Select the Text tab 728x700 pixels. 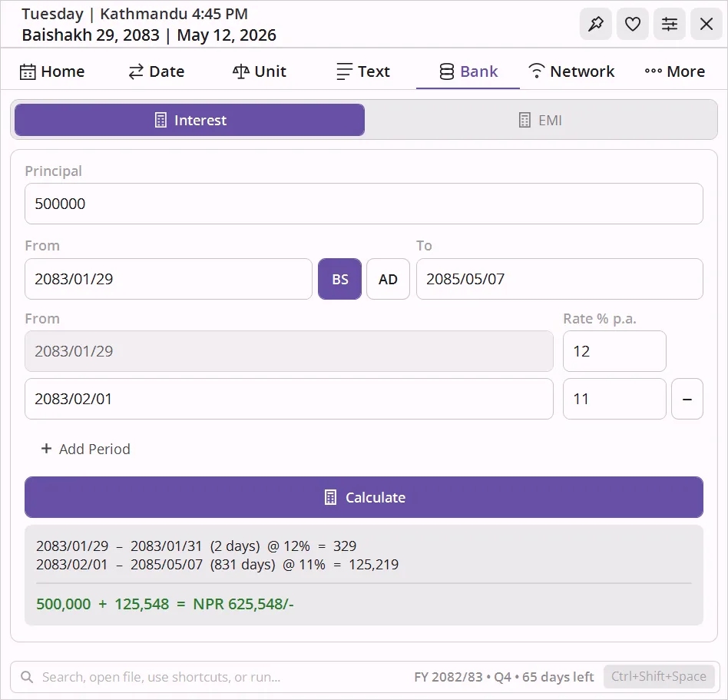coord(363,71)
